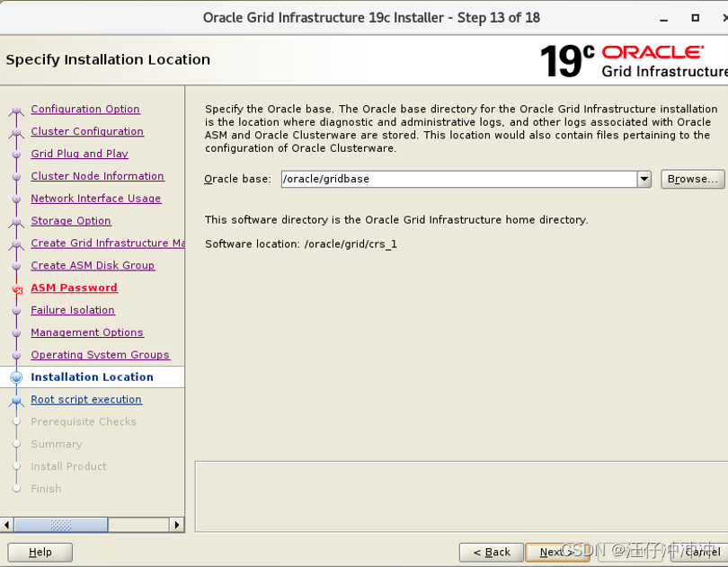Jump to Cluster Node Information
Screen dimensions: 728x567
(x=97, y=176)
